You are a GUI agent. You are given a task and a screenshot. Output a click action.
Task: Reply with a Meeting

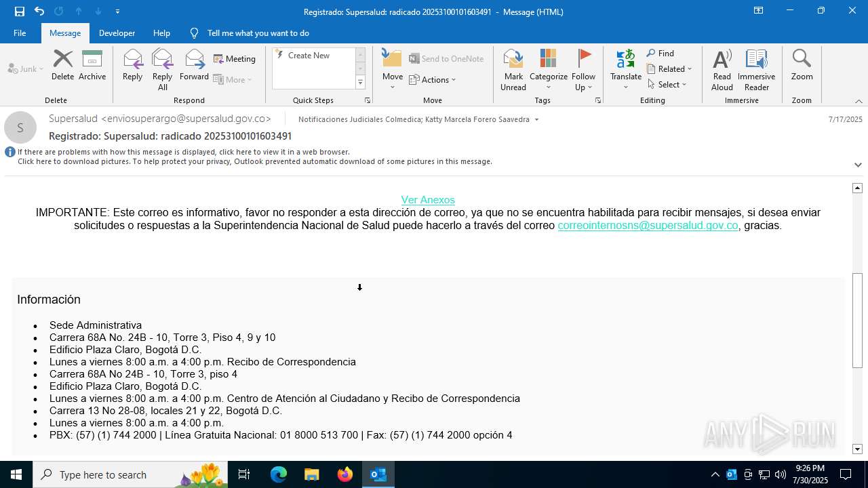[x=235, y=59]
